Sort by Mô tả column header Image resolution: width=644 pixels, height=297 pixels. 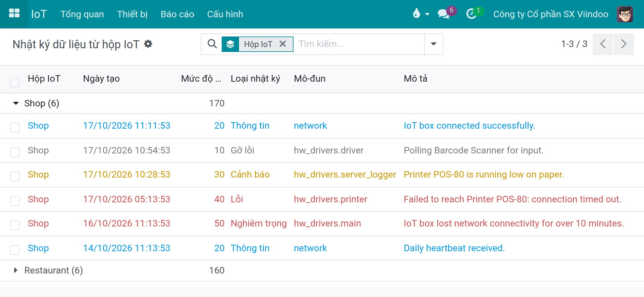[x=416, y=79]
